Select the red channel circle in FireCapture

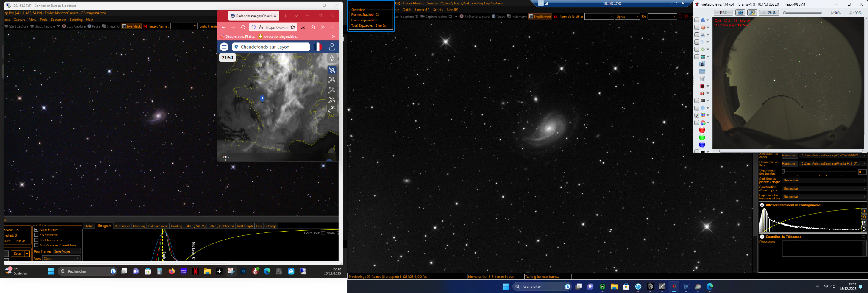pos(702,130)
